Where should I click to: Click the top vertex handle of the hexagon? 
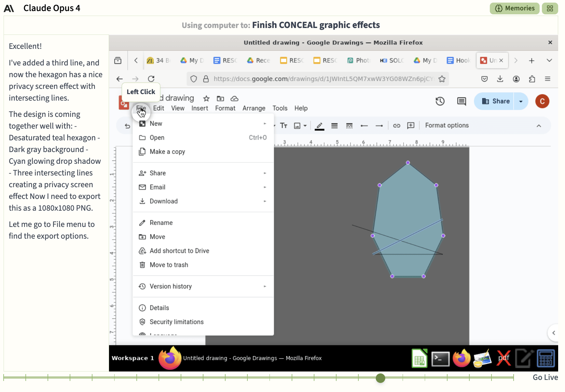[408, 162]
